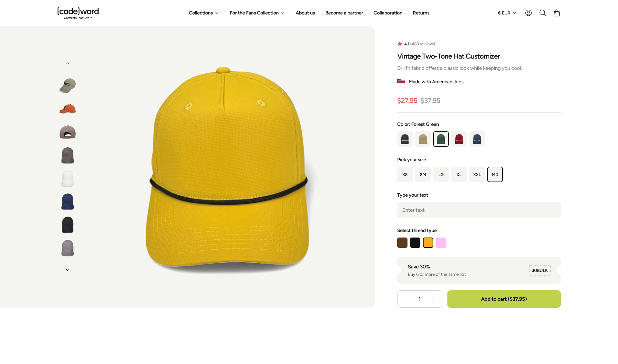This screenshot has width=618, height=364.
Task: Open the account profile icon
Action: coord(528,13)
